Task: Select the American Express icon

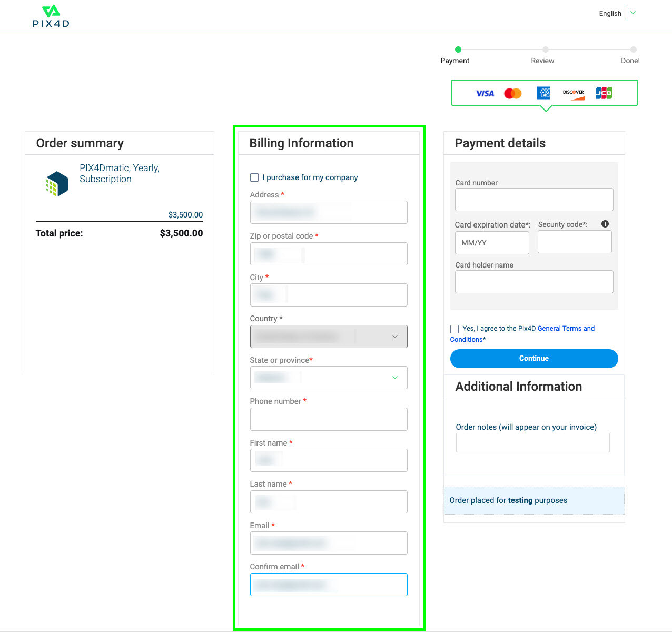Action: pyautogui.click(x=543, y=93)
